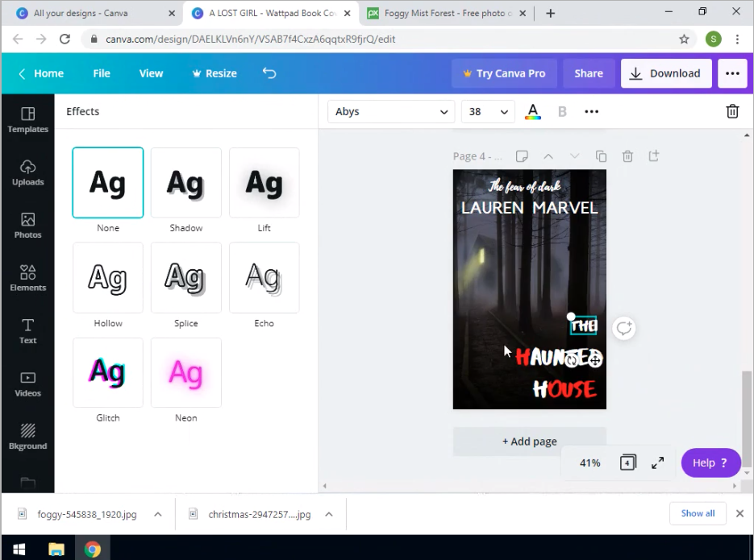Delete Page 4 trash icon

(627, 156)
